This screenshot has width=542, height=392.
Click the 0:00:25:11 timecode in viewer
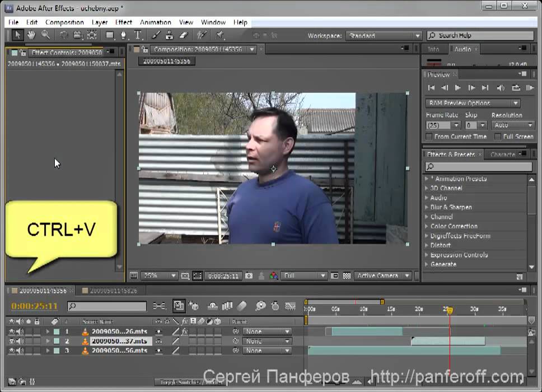223,276
